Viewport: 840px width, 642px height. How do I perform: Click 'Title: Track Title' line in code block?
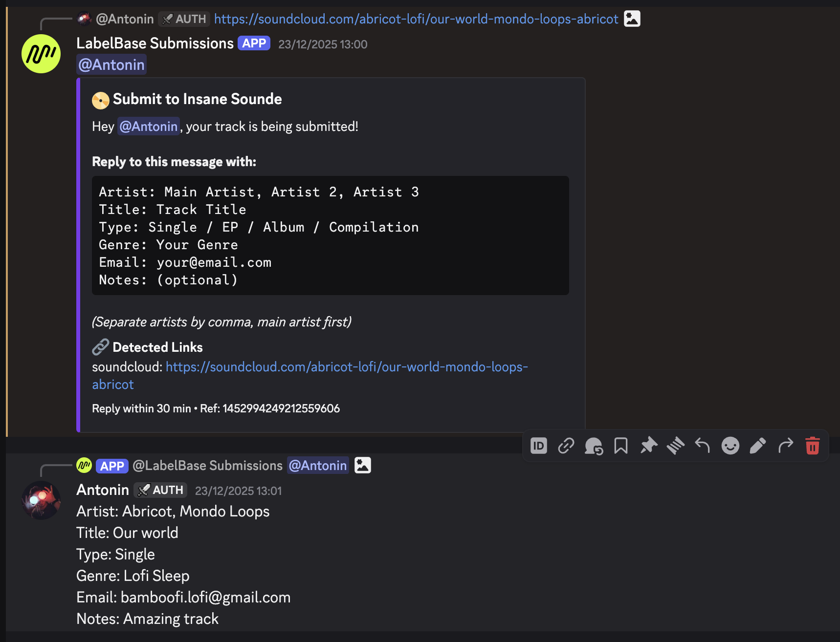(x=173, y=209)
